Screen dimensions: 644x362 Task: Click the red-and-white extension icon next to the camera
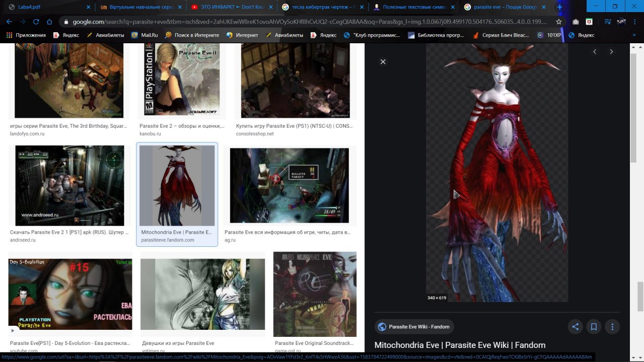589,22
